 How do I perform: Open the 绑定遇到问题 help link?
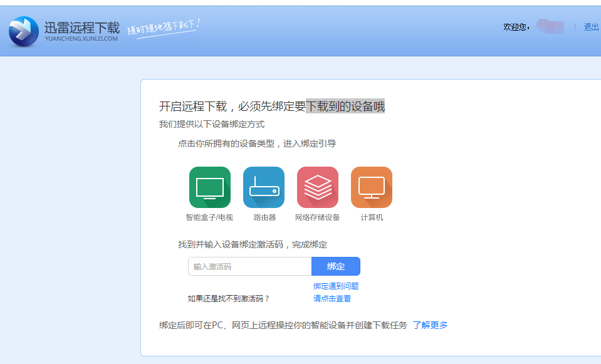(335, 286)
